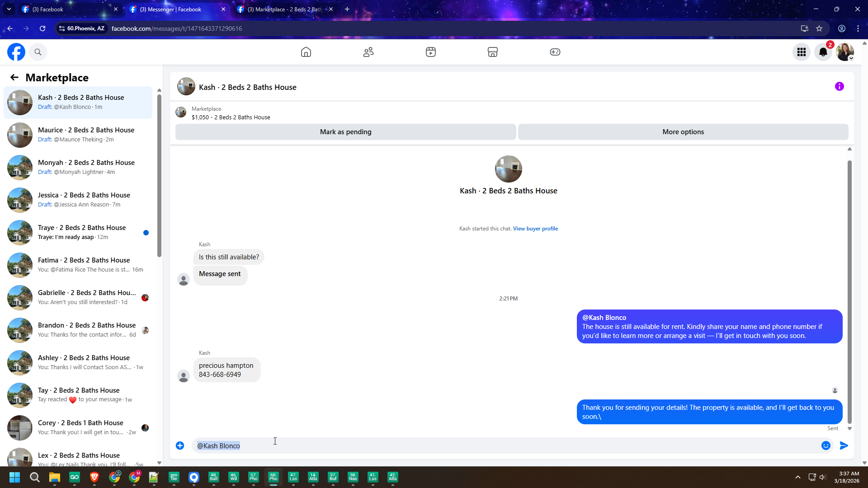
Task: Open Fatima 2 Beds 2 Baths House chat
Action: point(78,265)
